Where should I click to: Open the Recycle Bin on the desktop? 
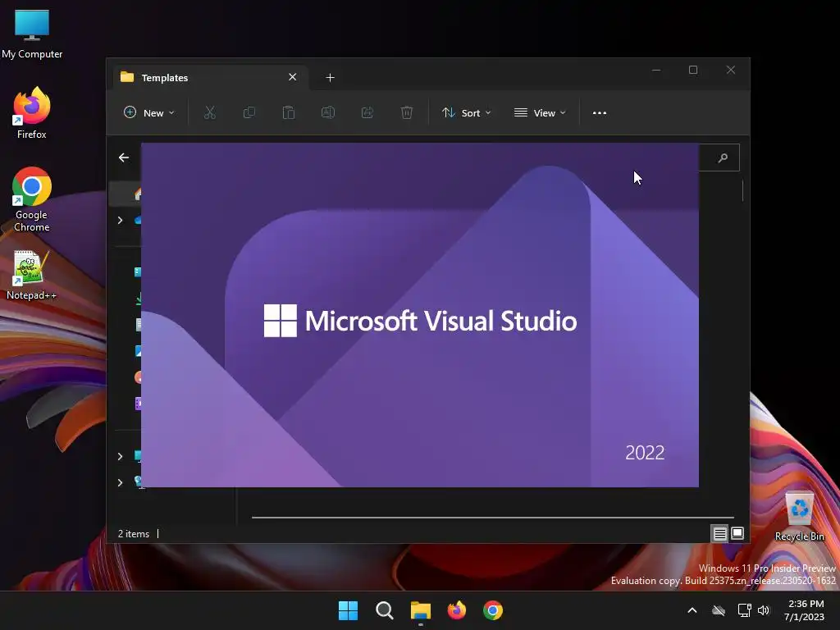pos(799,515)
